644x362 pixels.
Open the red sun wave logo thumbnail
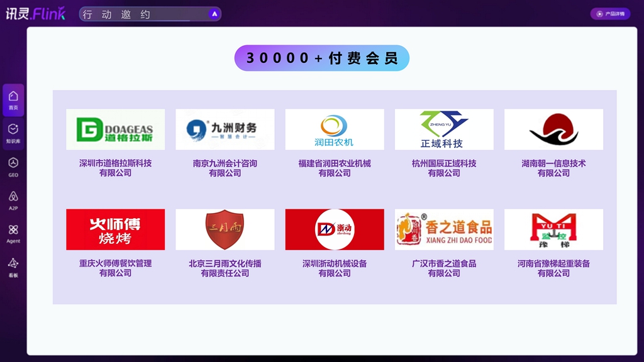(x=553, y=129)
